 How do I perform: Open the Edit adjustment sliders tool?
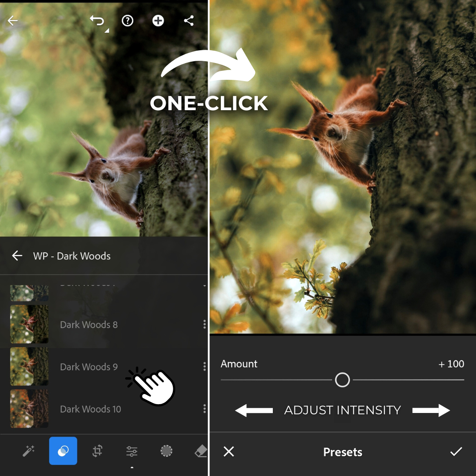(132, 451)
